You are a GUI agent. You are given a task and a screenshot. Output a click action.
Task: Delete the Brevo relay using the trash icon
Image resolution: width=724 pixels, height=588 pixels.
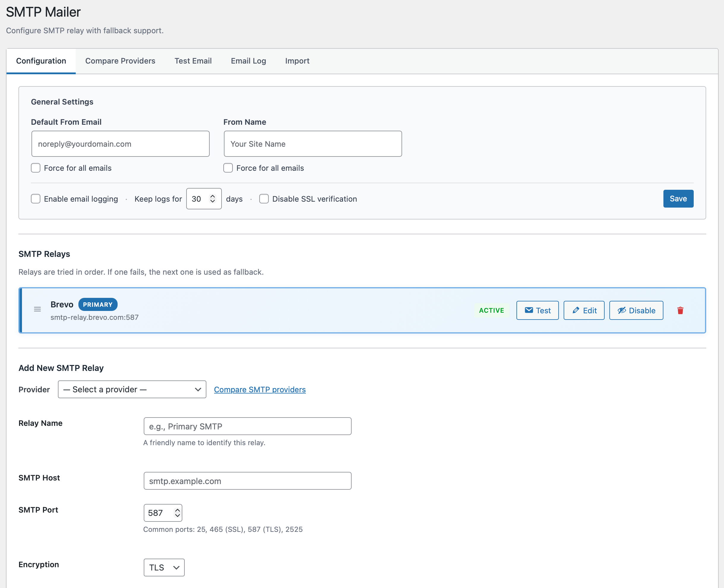[x=680, y=310]
